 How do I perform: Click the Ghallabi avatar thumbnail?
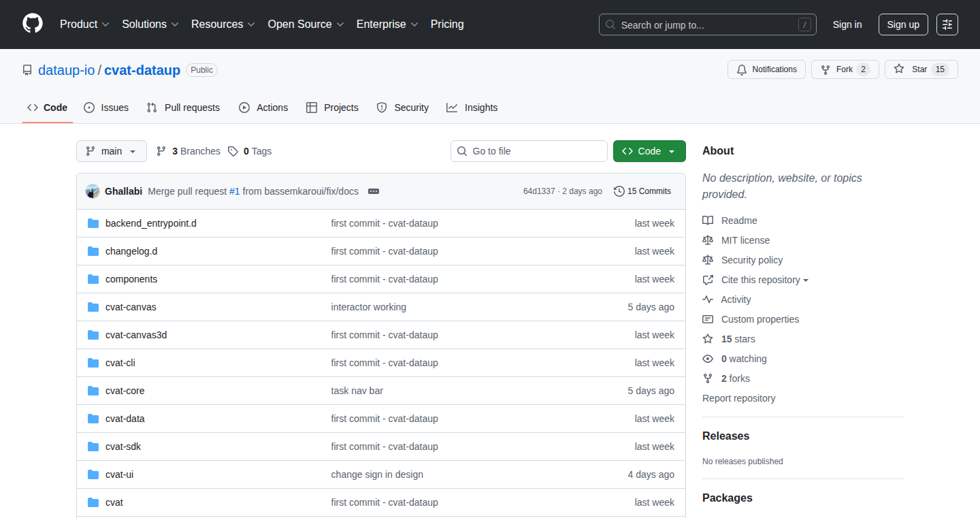[x=93, y=191]
